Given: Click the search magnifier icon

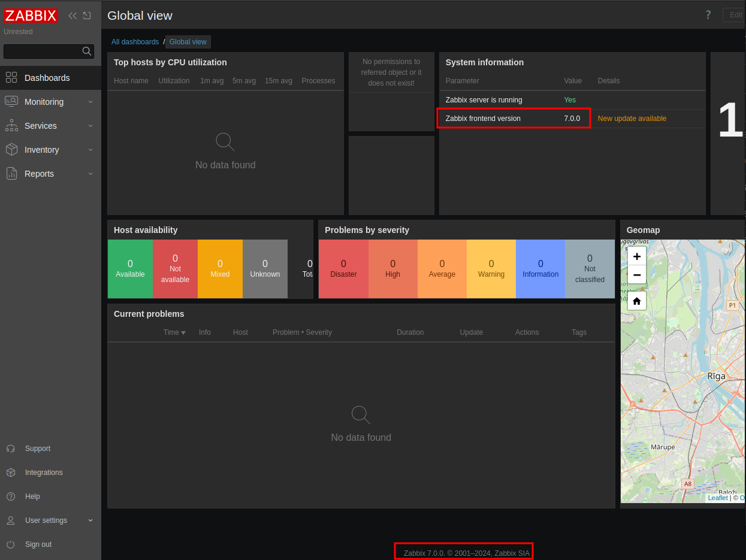Looking at the screenshot, I should click(87, 52).
